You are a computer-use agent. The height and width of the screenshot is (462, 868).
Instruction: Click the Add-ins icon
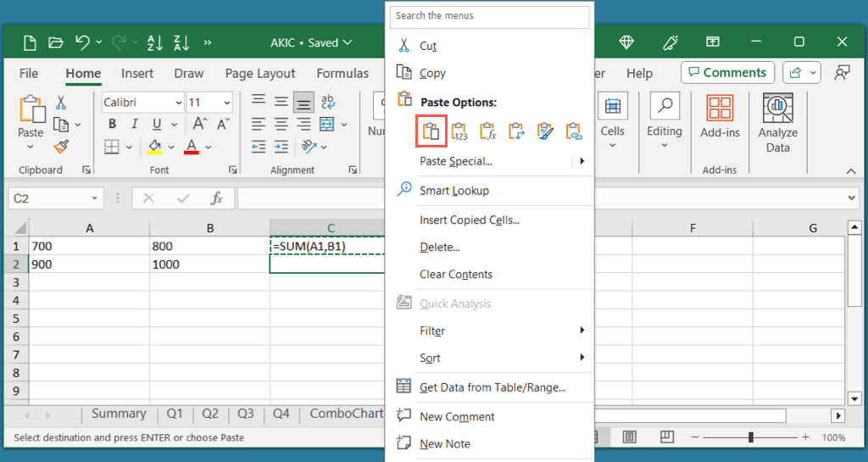720,118
